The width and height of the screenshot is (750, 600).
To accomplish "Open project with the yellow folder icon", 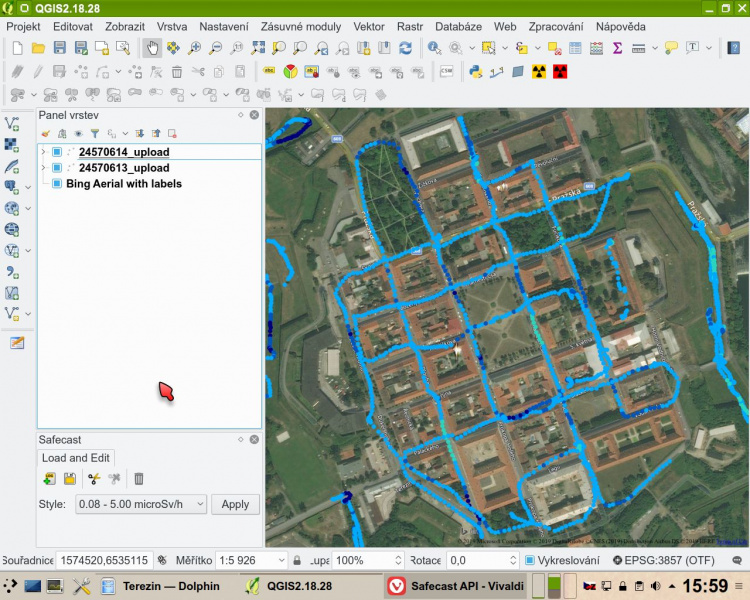I will tap(38, 48).
